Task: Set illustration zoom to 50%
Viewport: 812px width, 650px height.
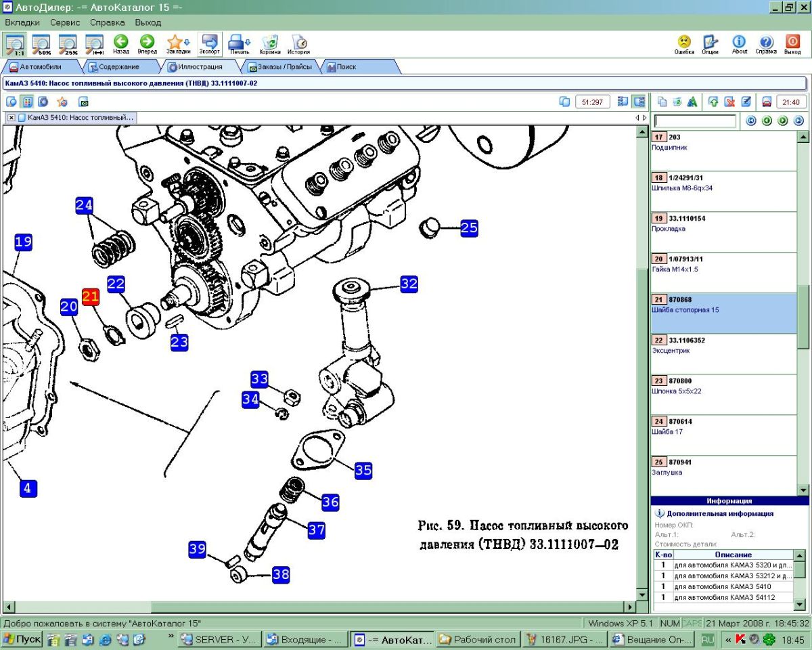Action: click(42, 44)
